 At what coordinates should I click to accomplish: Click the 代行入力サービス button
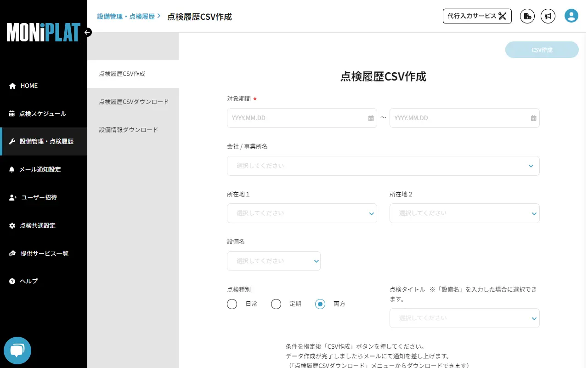tap(477, 16)
